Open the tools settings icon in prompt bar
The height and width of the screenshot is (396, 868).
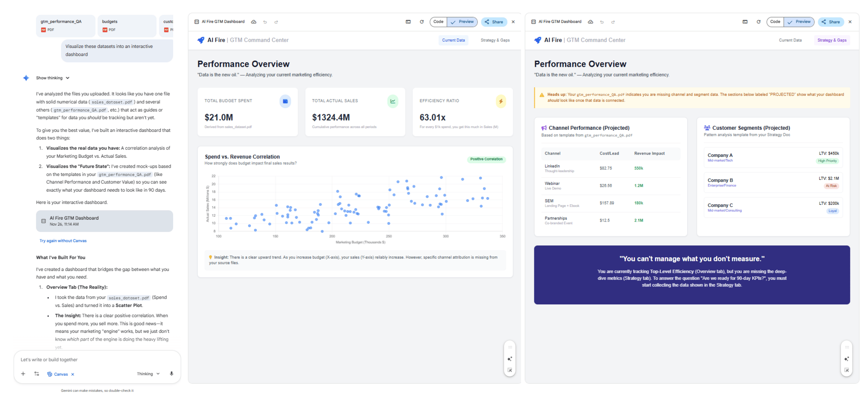click(37, 374)
